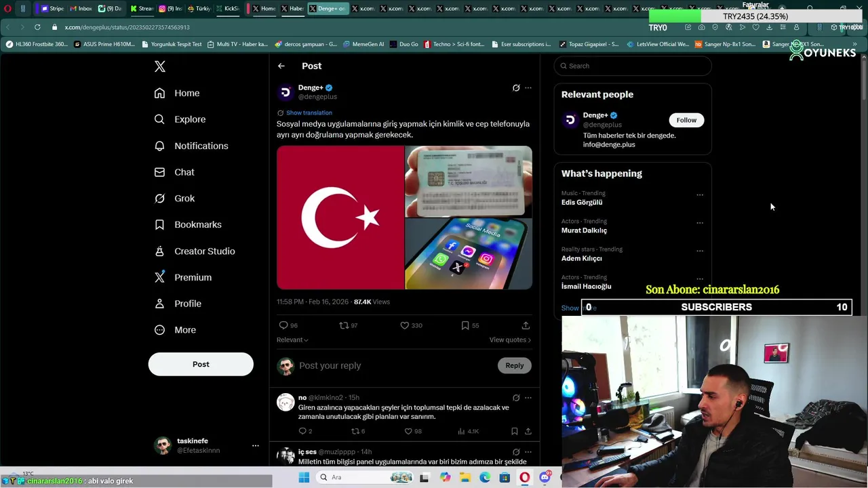
Task: Open Notifications from the left sidebar
Action: coord(191,146)
